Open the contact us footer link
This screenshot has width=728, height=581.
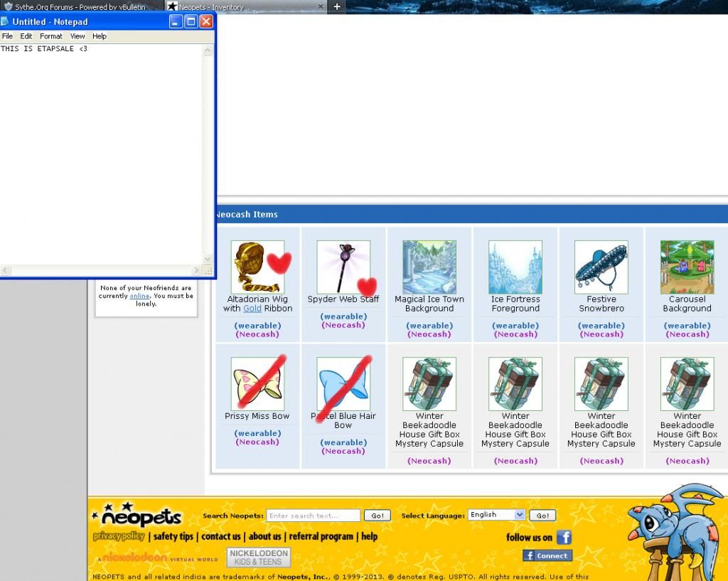(x=221, y=536)
